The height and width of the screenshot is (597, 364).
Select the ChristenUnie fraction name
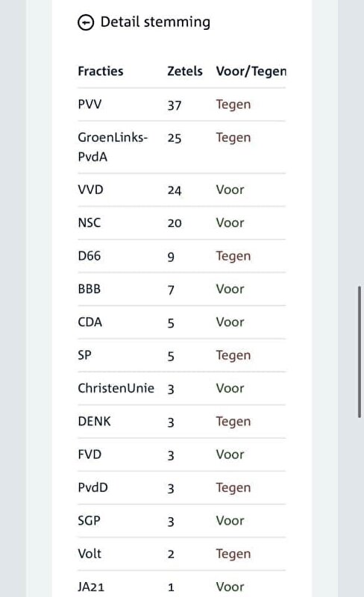(116, 388)
